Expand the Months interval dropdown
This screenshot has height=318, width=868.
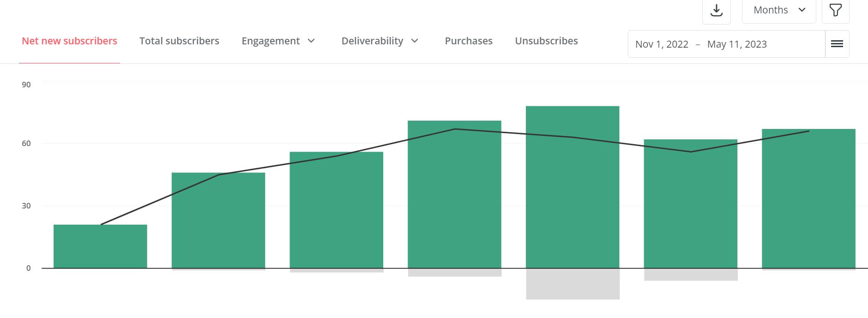(x=779, y=10)
